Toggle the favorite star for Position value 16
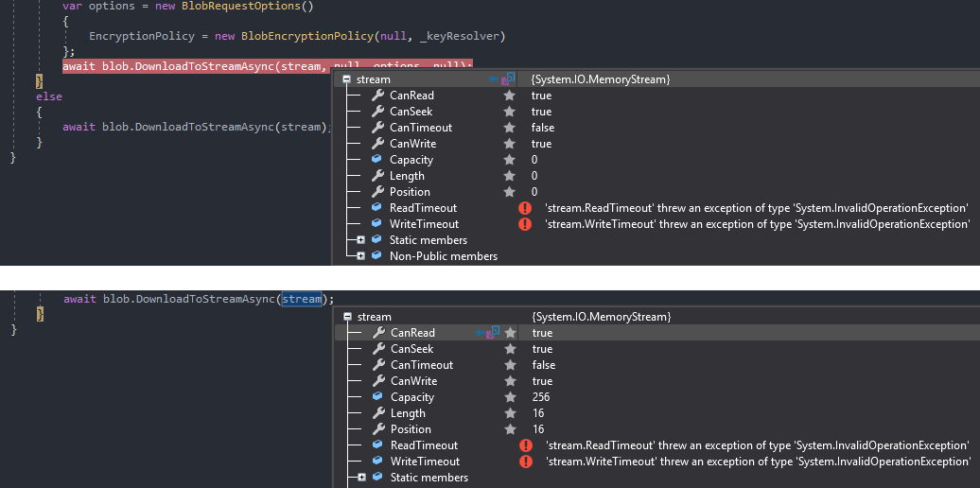Screen dimensions: 980x488 (x=511, y=429)
